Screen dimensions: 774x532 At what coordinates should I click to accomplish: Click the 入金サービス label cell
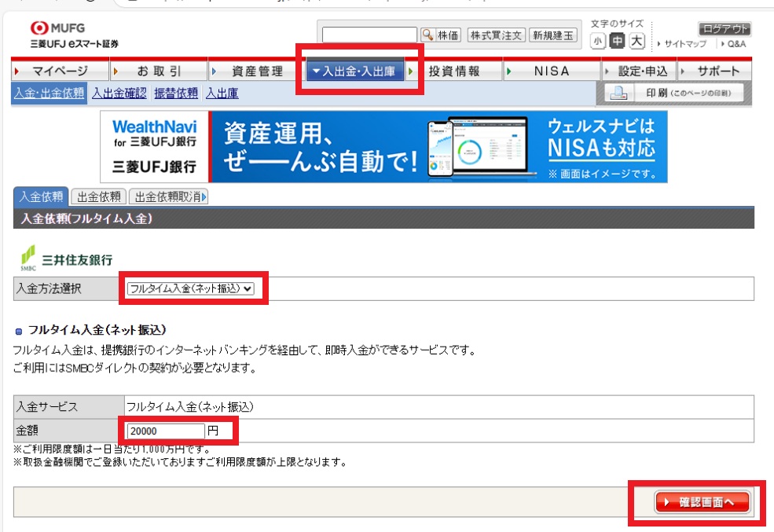pos(68,406)
